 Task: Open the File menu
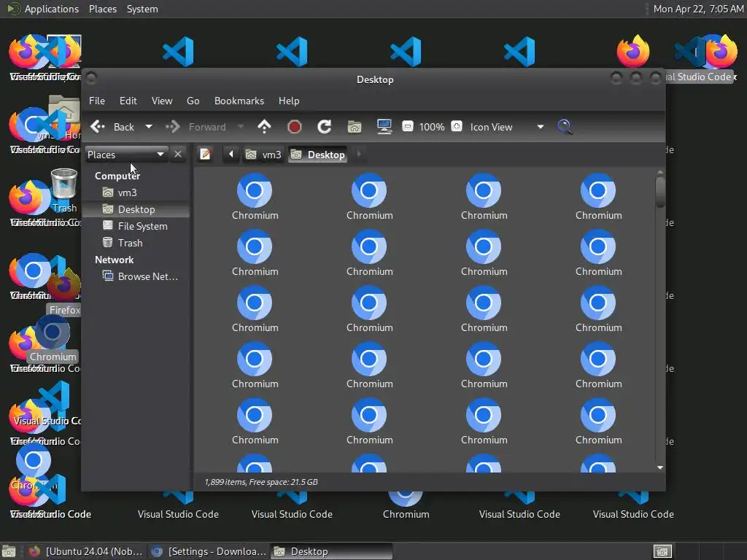click(97, 101)
